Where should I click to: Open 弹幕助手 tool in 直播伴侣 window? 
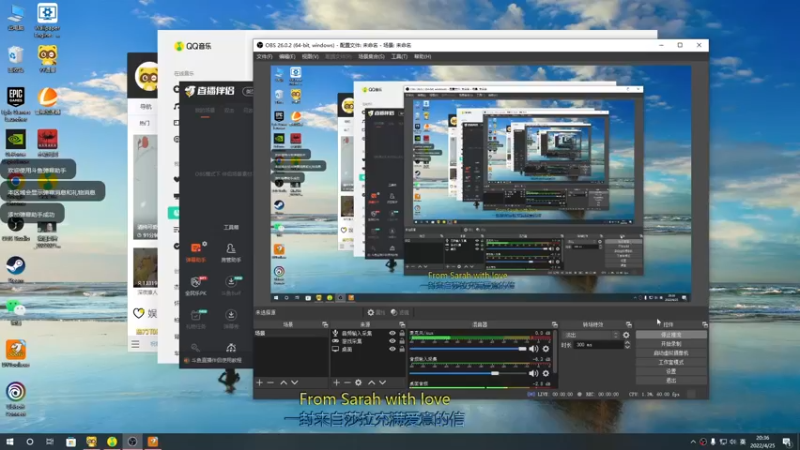[x=196, y=252]
